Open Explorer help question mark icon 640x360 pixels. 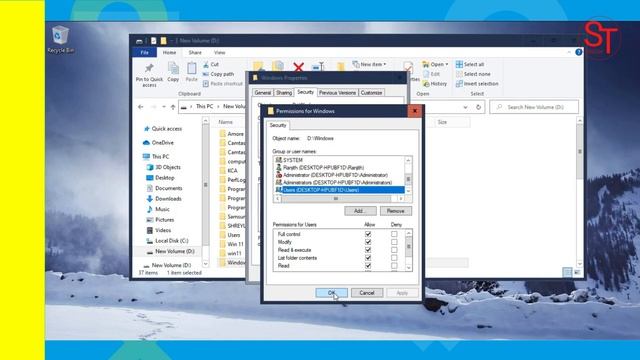pyautogui.click(x=578, y=52)
